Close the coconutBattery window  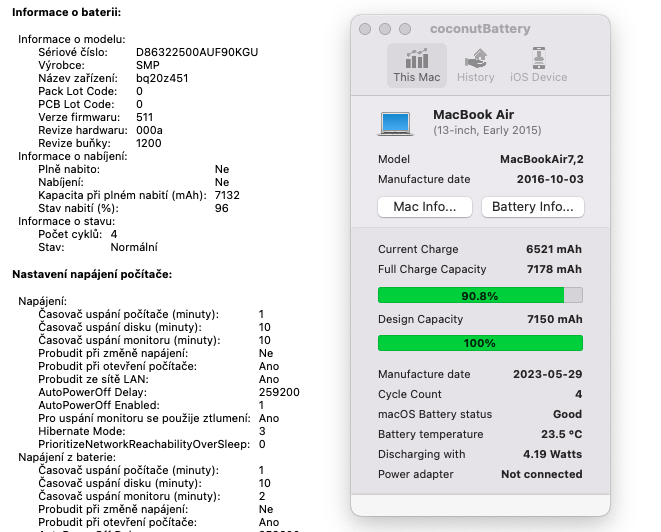(x=365, y=29)
